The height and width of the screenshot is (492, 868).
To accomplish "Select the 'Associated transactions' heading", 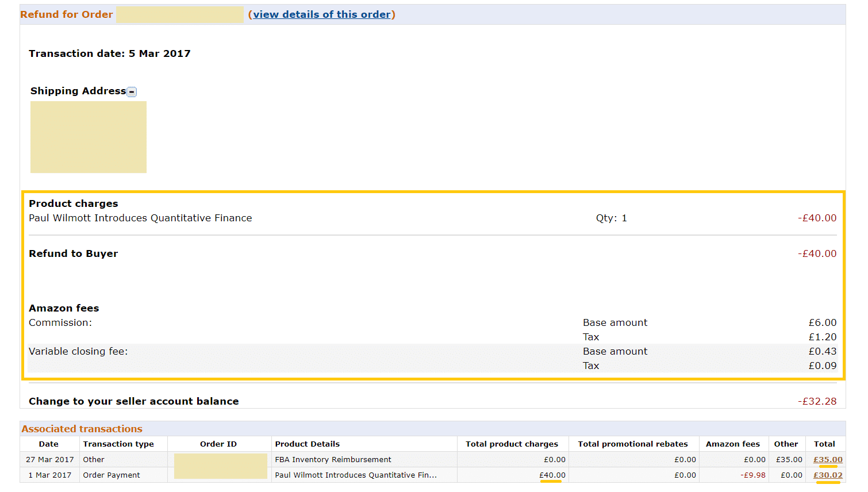I will pyautogui.click(x=82, y=429).
